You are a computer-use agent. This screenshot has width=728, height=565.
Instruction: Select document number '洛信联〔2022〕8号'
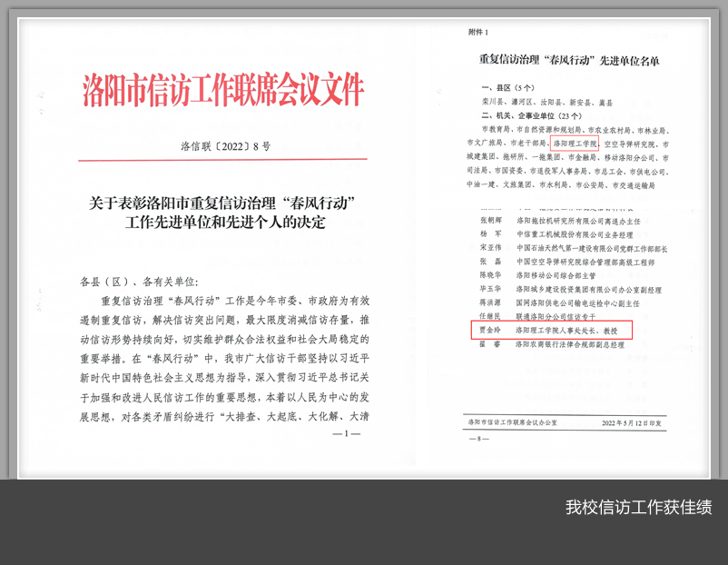226,146
